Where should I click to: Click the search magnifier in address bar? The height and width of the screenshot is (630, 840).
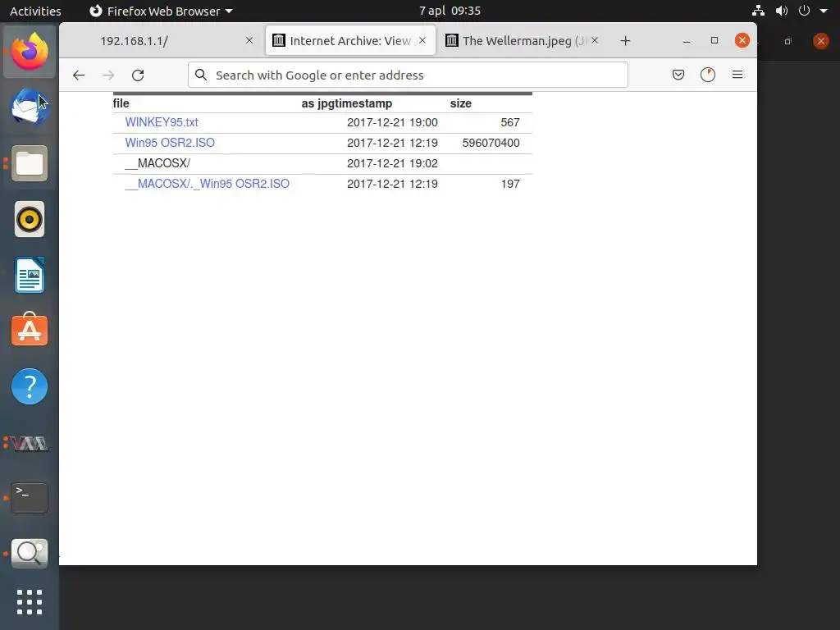click(x=201, y=75)
